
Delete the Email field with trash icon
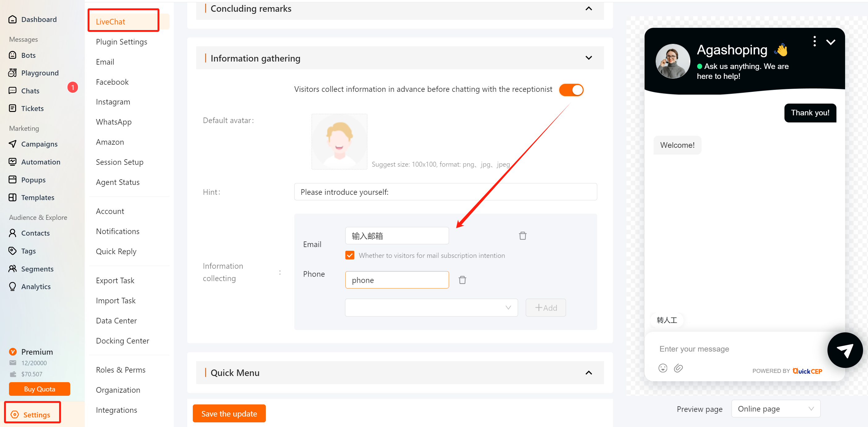point(523,236)
